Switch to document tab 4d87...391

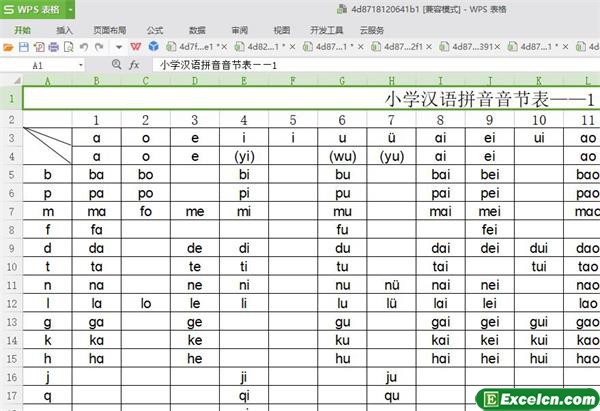[x=466, y=47]
